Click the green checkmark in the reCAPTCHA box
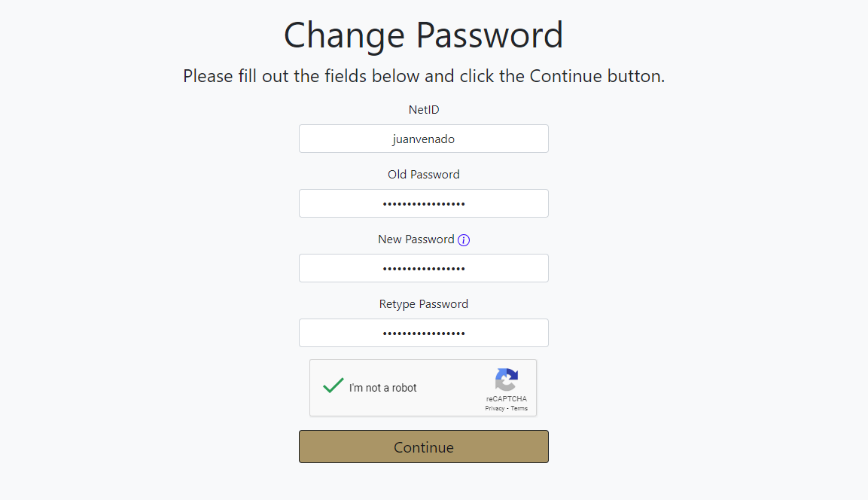The image size is (868, 500). tap(332, 385)
